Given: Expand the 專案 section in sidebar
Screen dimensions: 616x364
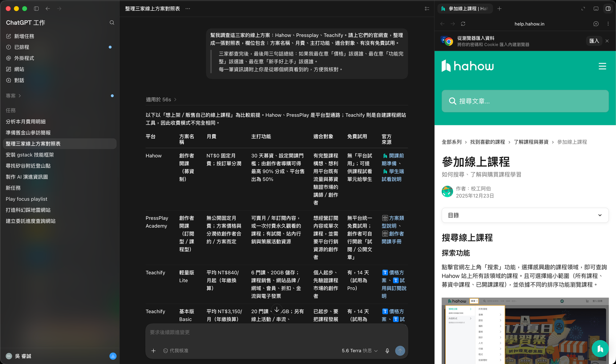Looking at the screenshot, I should point(13,96).
